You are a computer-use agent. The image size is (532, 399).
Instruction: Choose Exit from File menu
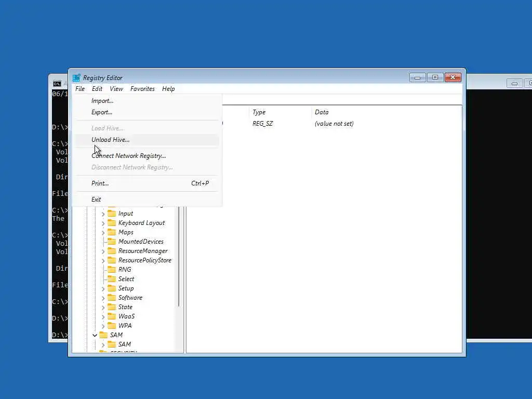tap(147, 199)
